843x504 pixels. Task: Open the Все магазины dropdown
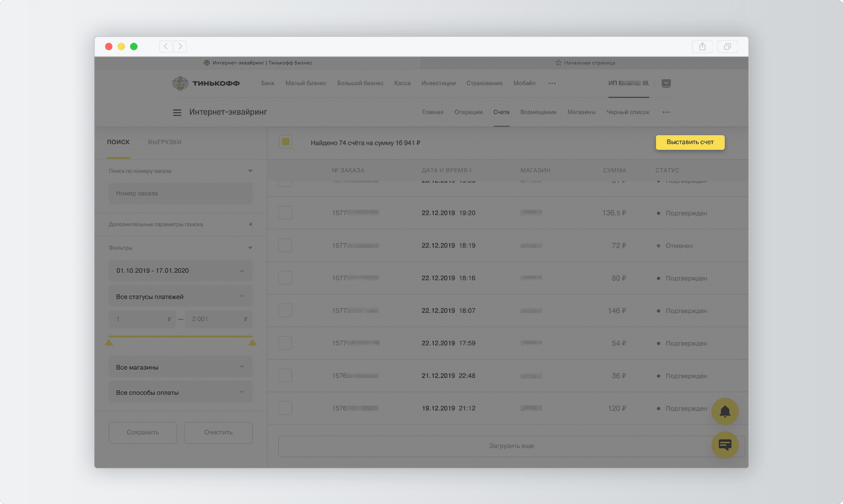tap(180, 367)
